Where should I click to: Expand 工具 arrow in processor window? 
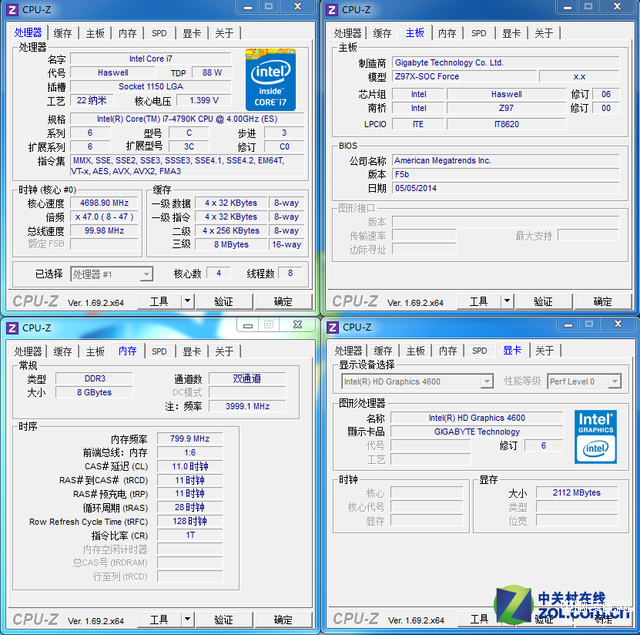click(187, 302)
